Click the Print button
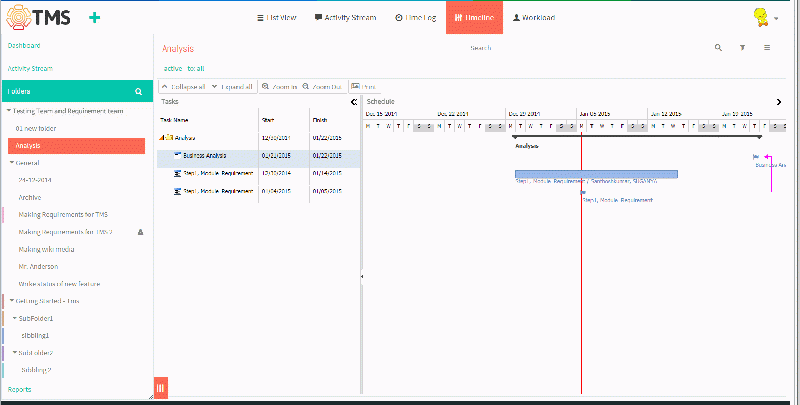 tap(363, 87)
